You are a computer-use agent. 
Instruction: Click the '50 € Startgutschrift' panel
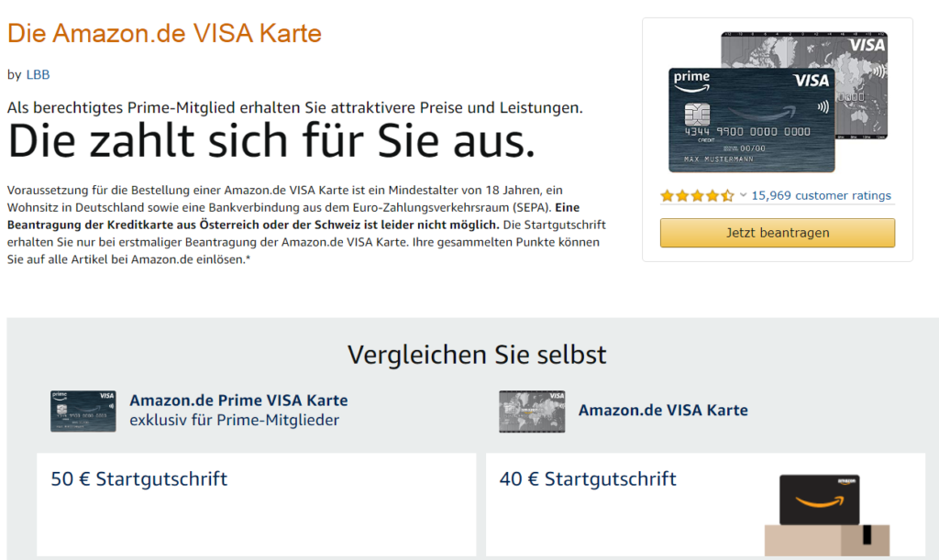pyautogui.click(x=257, y=504)
